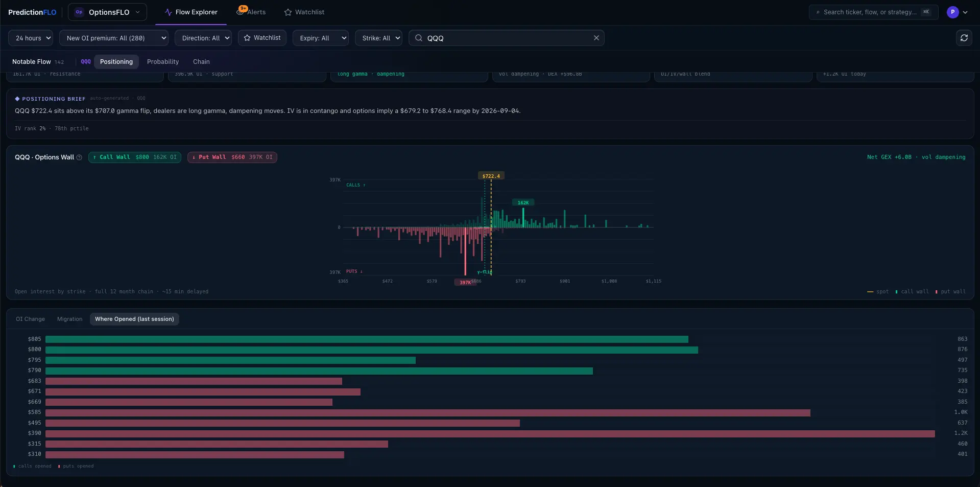This screenshot has height=487, width=980.
Task: Toggle the Put Wall $660 chip
Action: click(232, 157)
